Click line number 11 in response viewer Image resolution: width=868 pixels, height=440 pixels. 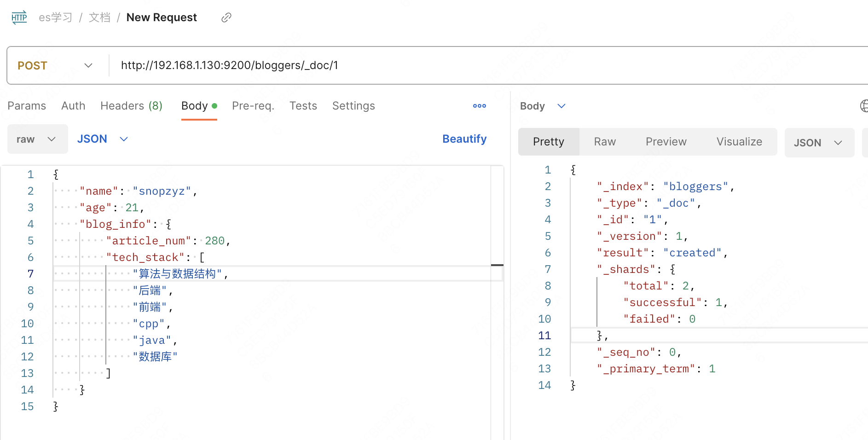click(544, 336)
